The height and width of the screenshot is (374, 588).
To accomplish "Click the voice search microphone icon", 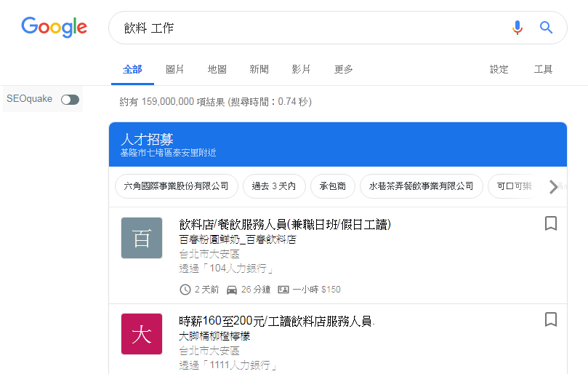I will [517, 28].
